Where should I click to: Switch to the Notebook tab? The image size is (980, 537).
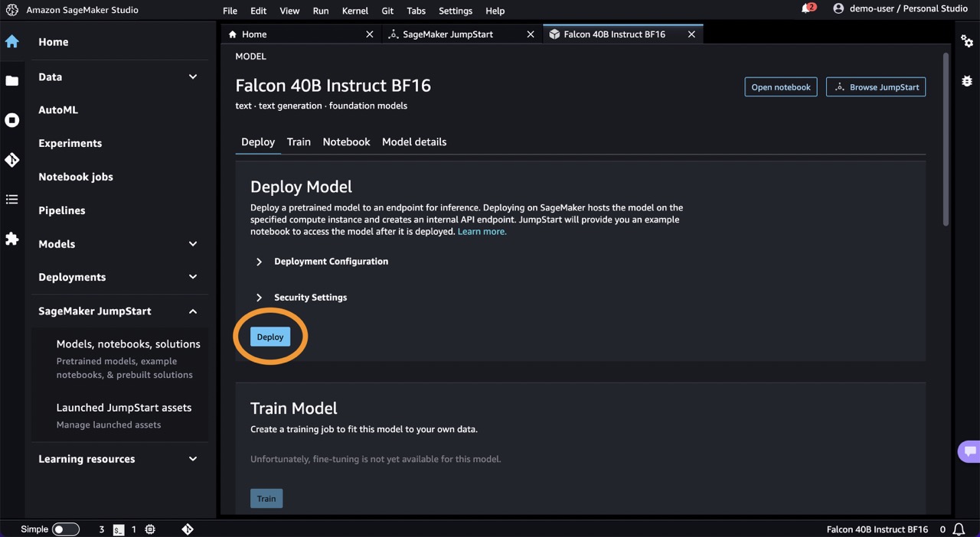tap(346, 142)
